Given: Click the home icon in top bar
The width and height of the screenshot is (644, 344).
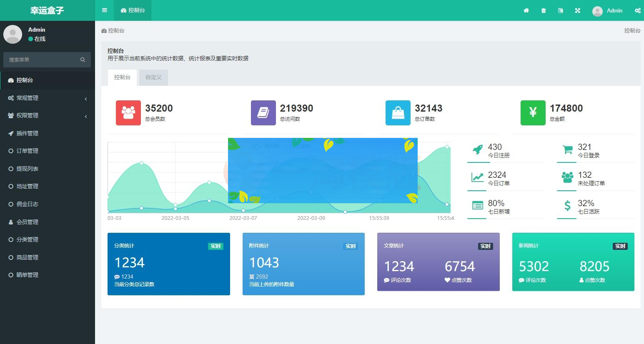Looking at the screenshot, I should click(x=526, y=10).
